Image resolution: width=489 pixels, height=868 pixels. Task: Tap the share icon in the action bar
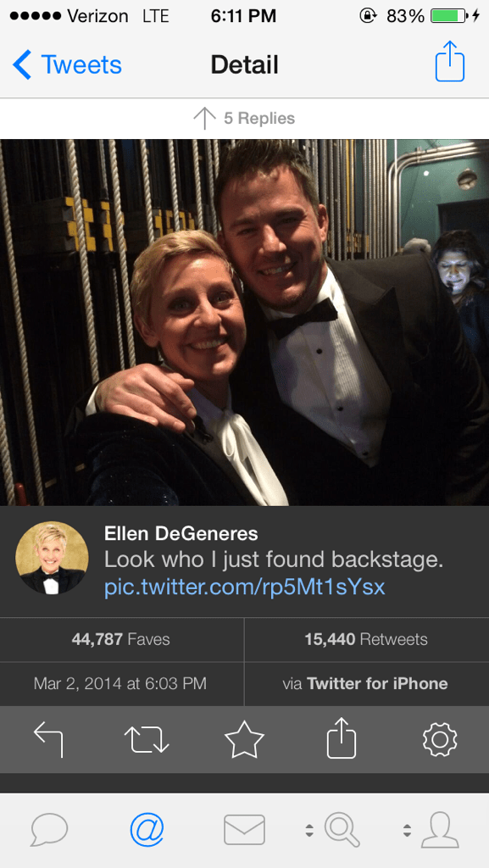coord(342,738)
